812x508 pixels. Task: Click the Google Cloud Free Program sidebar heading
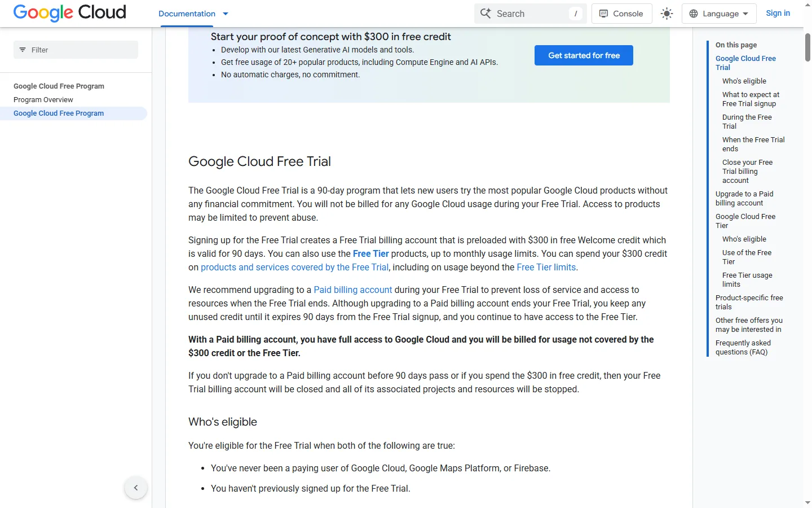coord(59,86)
